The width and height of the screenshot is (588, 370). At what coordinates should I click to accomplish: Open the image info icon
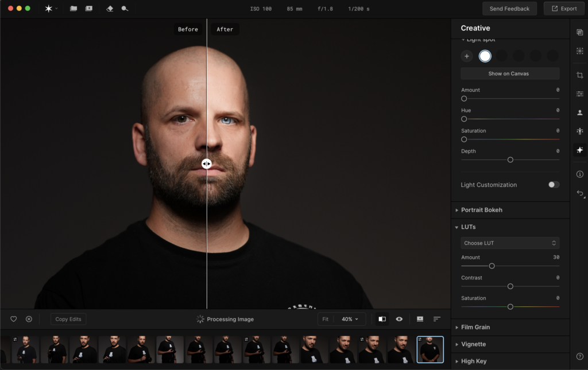(580, 174)
